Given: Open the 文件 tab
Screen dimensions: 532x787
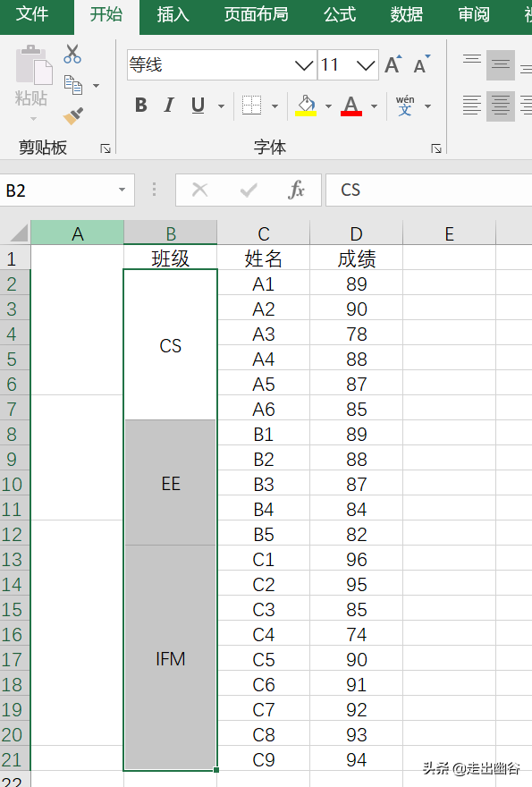Looking at the screenshot, I should pyautogui.click(x=32, y=14).
